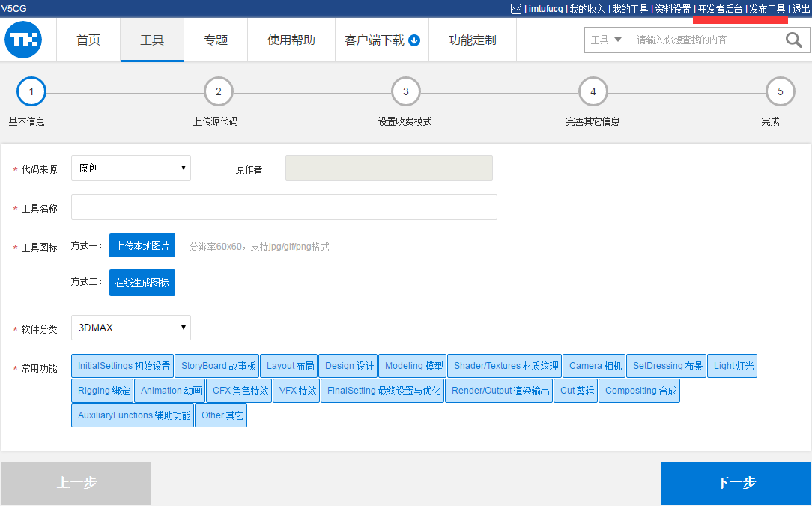Viewport: 812px width, 506px height.
Task: Go to step 5 完成 circle
Action: point(781,91)
